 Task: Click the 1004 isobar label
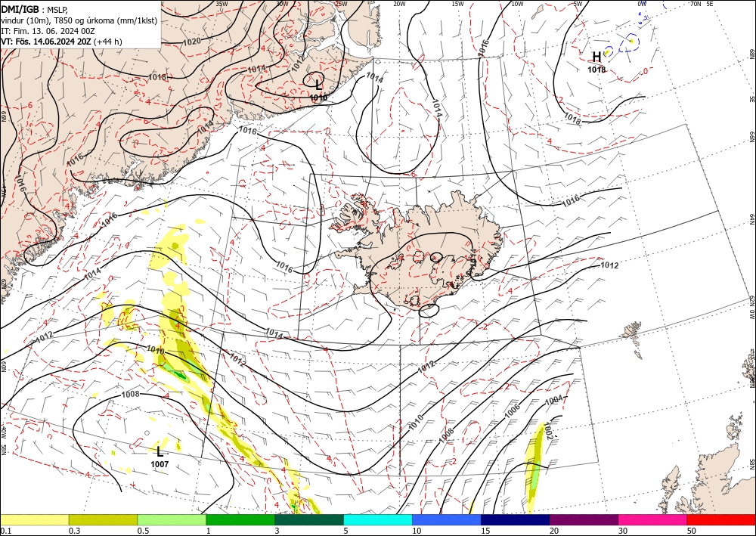tap(553, 401)
